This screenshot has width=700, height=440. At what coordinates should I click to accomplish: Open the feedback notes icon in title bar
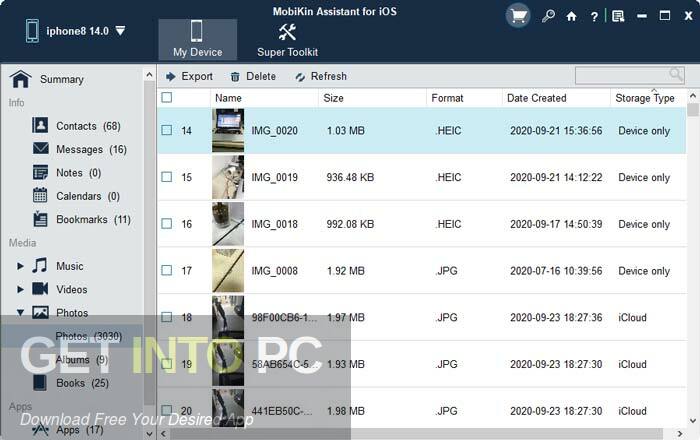pyautogui.click(x=618, y=17)
